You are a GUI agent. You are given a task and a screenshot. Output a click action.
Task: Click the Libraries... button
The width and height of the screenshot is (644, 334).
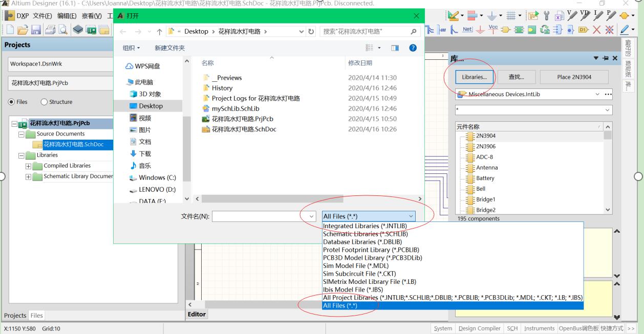[474, 77]
